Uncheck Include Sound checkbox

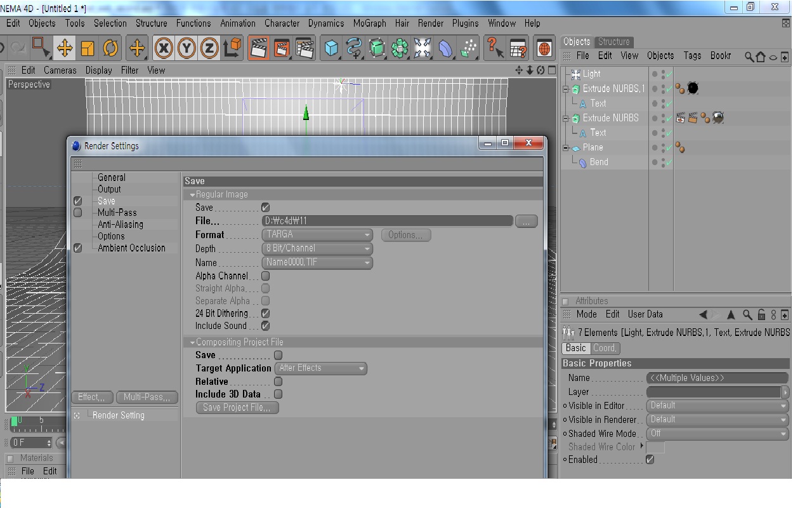point(266,326)
